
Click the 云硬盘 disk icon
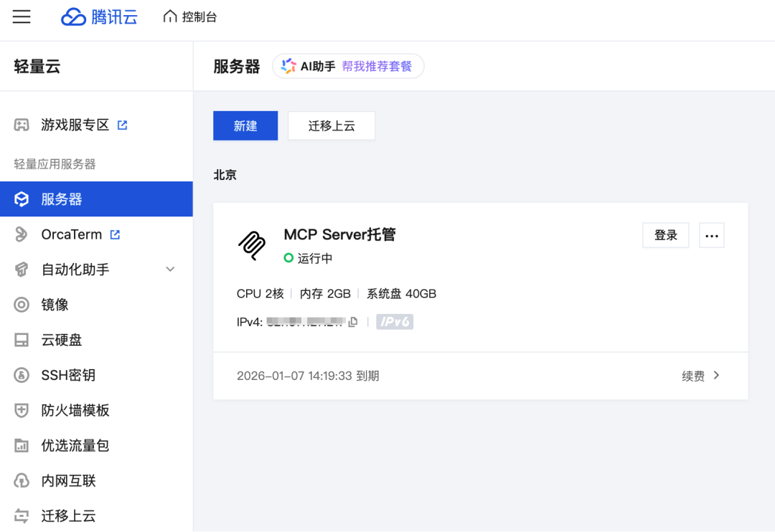point(22,340)
